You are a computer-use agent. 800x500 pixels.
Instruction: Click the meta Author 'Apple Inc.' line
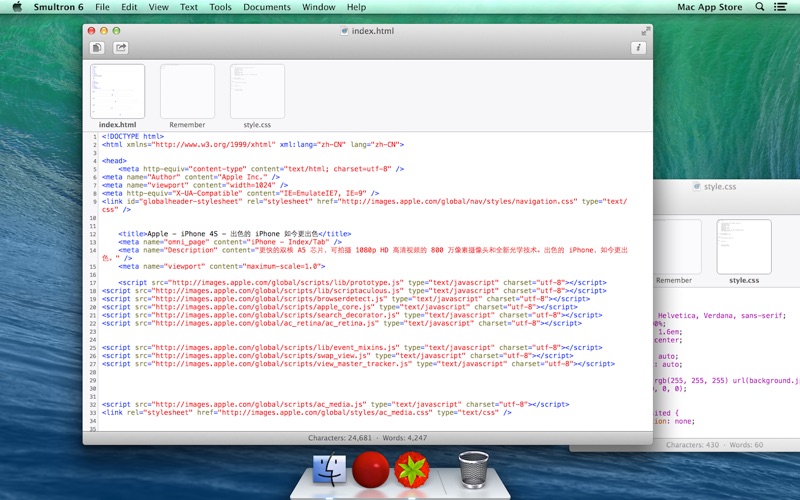(191, 177)
